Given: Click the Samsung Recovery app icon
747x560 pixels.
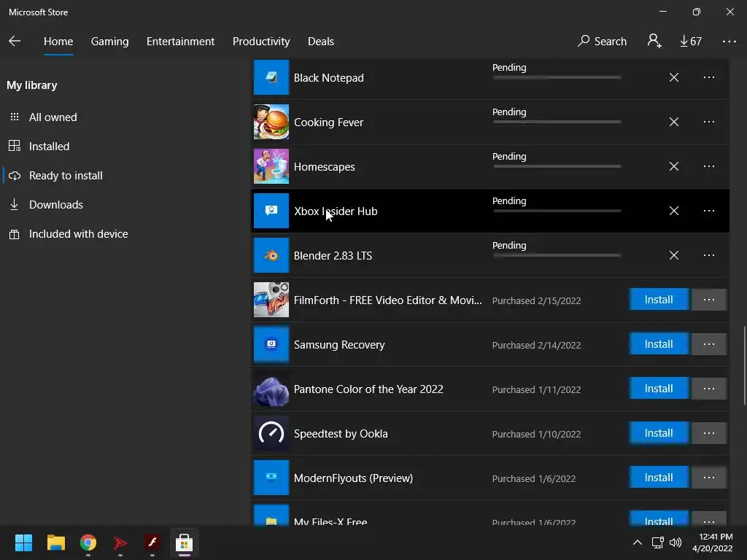Looking at the screenshot, I should pos(271,344).
